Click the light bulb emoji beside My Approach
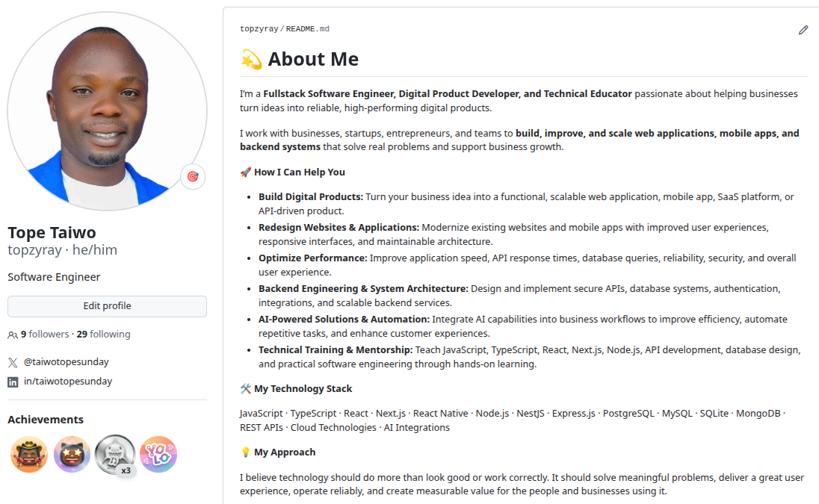This screenshot has height=504, width=819. coord(246,452)
